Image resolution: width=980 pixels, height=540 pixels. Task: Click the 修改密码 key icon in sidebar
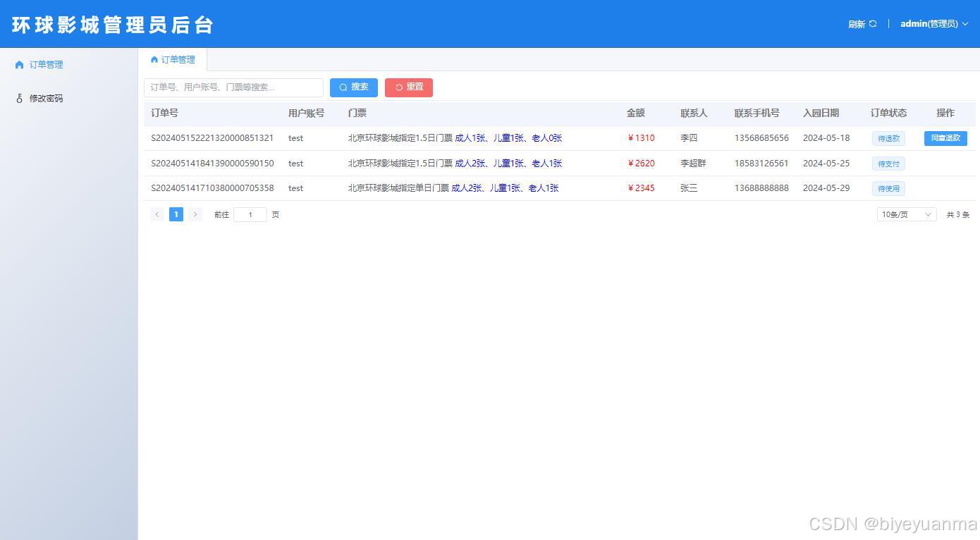point(19,98)
